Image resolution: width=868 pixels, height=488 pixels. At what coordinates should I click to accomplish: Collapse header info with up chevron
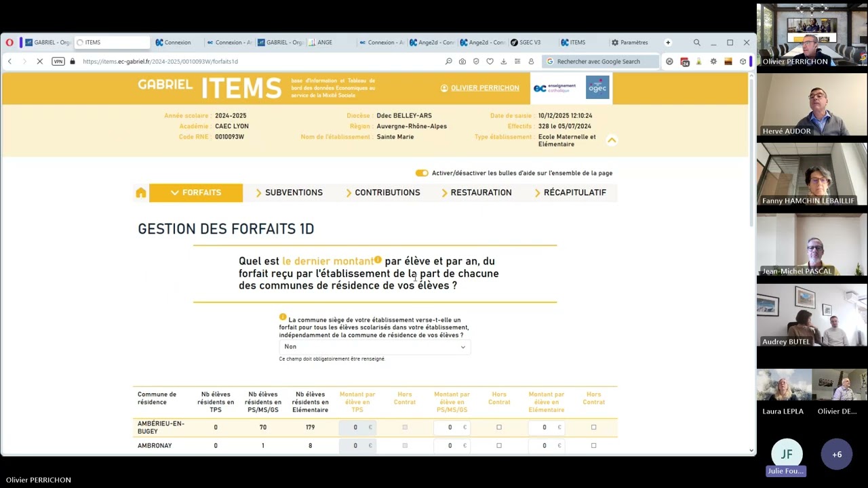tap(612, 140)
